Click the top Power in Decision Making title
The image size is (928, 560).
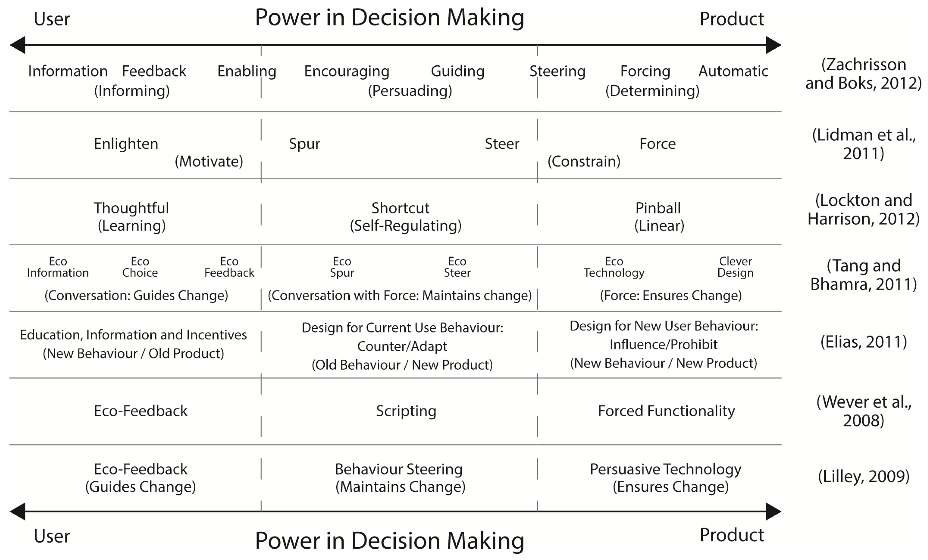(x=390, y=17)
